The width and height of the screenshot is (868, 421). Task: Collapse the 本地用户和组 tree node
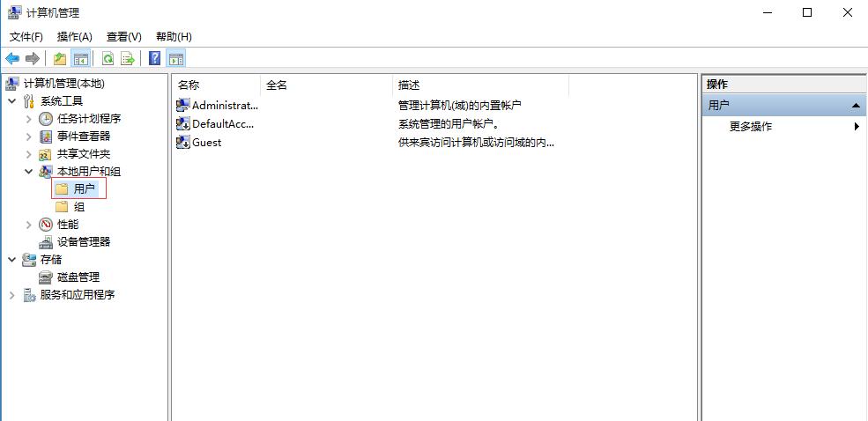pyautogui.click(x=29, y=172)
